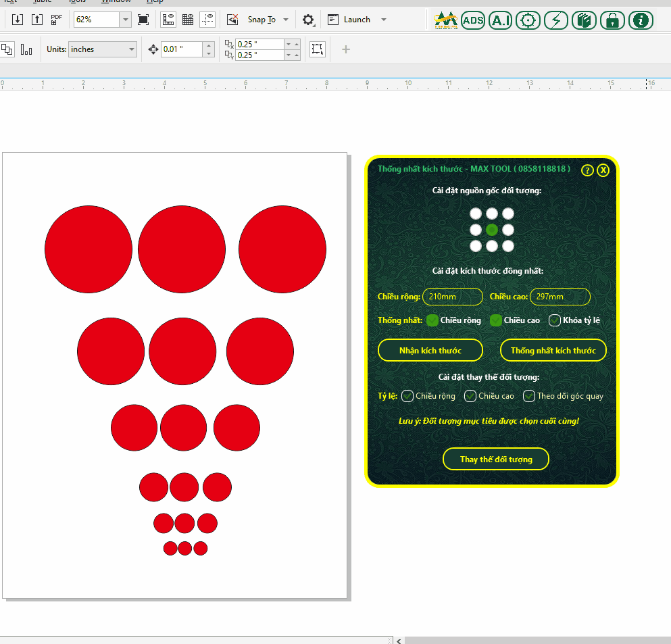The image size is (671, 644).
Task: Click the Thay thế đối tượng button
Action: point(496,460)
